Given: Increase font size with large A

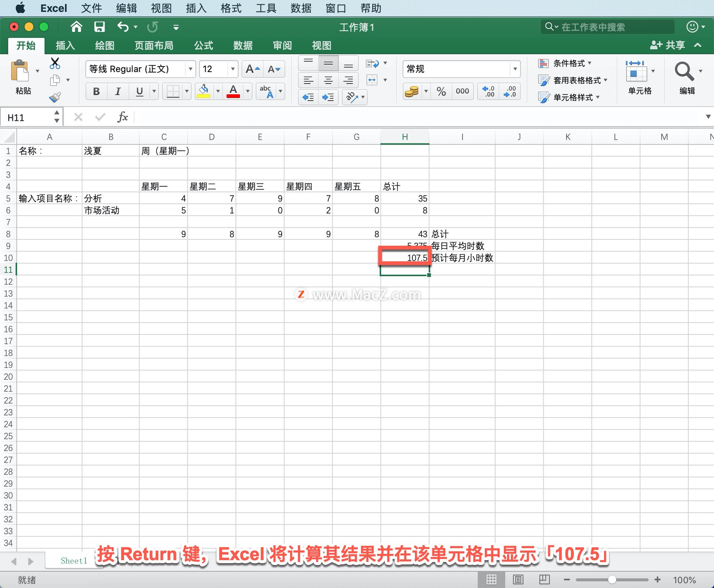Looking at the screenshot, I should click(253, 69).
